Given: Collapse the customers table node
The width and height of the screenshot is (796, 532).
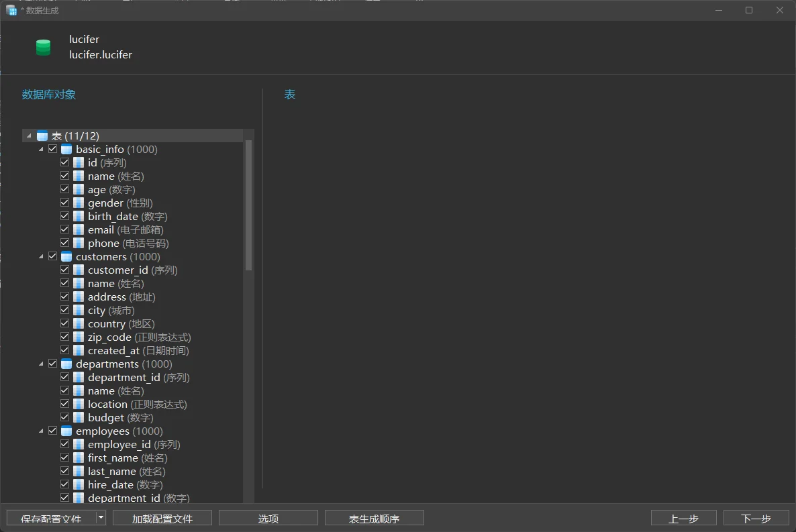Looking at the screenshot, I should (42, 257).
